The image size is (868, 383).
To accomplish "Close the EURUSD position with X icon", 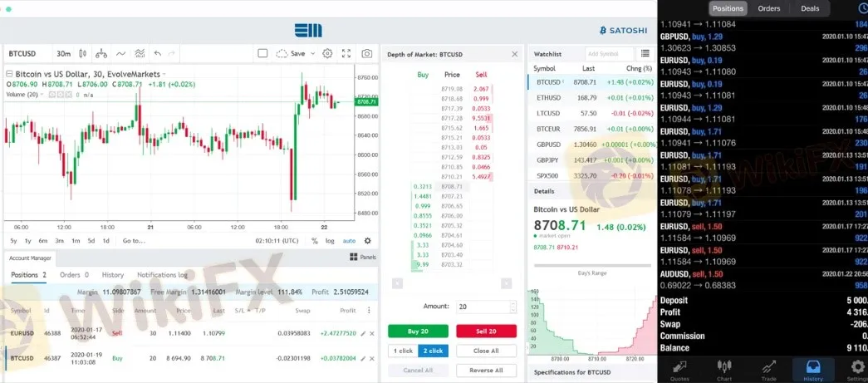I will tap(372, 333).
